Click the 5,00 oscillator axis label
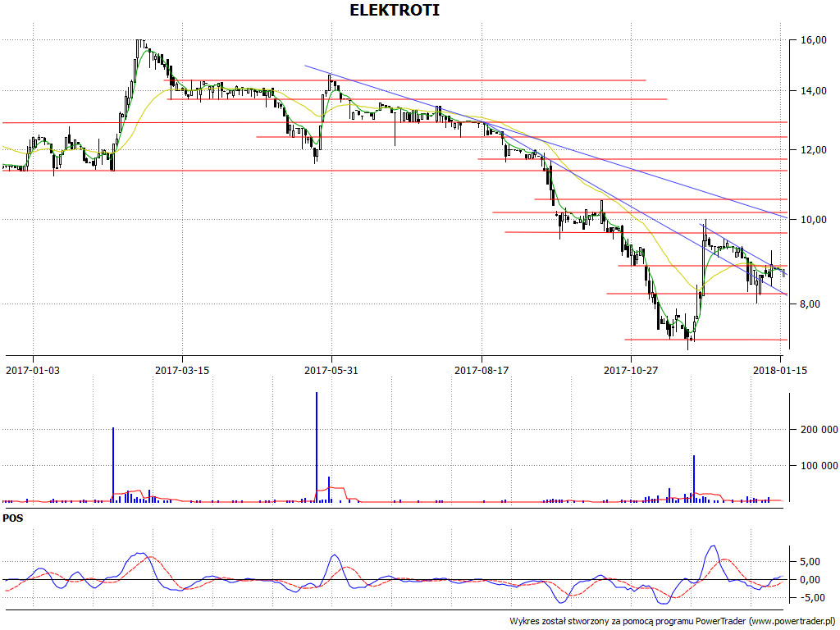 click(x=810, y=561)
